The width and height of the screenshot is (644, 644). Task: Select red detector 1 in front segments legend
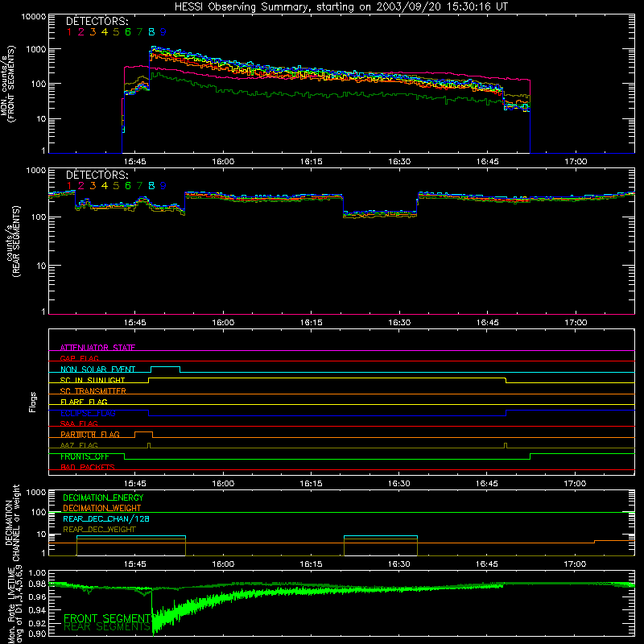click(x=69, y=32)
